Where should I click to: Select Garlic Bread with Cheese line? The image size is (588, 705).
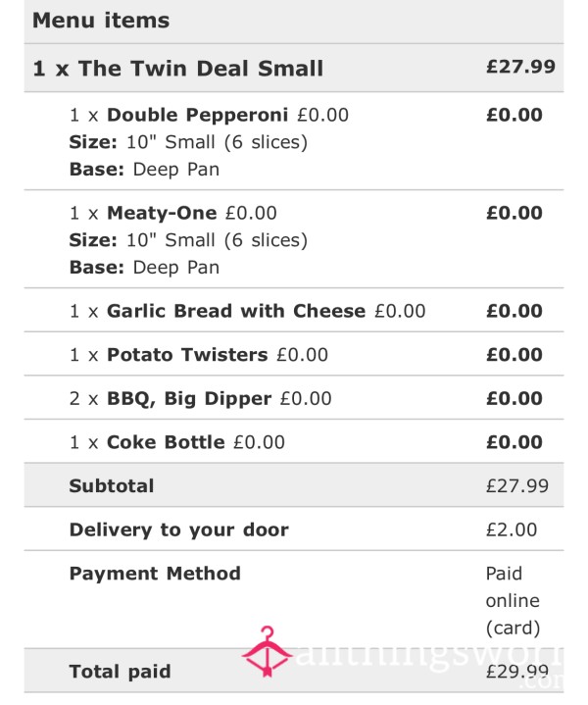click(x=294, y=310)
